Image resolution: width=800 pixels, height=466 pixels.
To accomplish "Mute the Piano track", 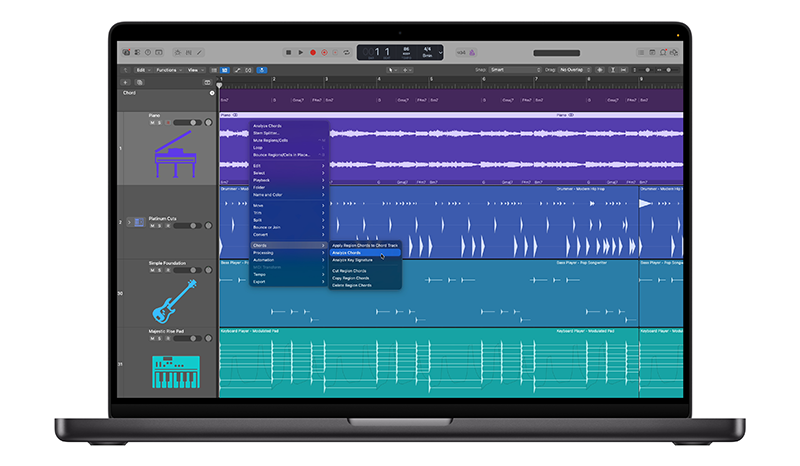I will pyautogui.click(x=153, y=122).
